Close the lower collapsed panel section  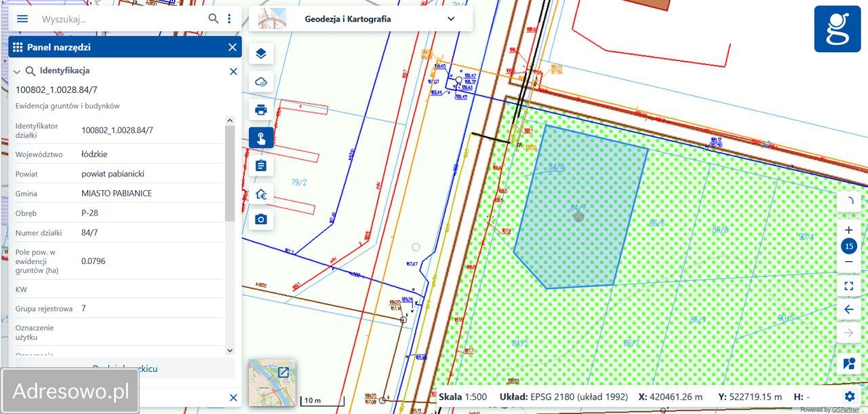pos(233,398)
